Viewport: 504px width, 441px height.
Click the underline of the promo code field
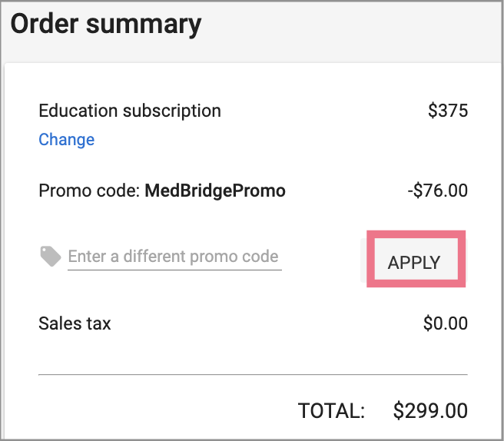coord(174,270)
